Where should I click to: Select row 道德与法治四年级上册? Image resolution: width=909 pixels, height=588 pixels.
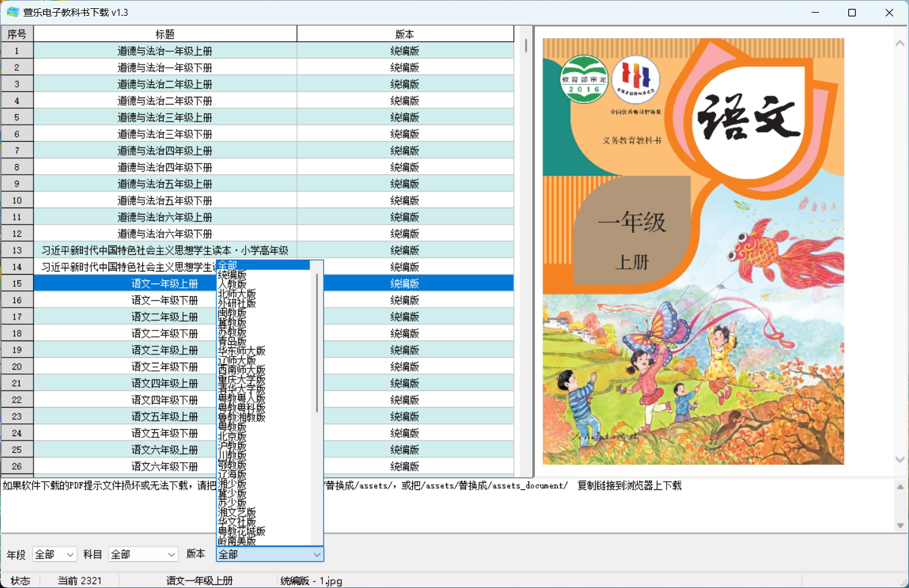point(165,151)
